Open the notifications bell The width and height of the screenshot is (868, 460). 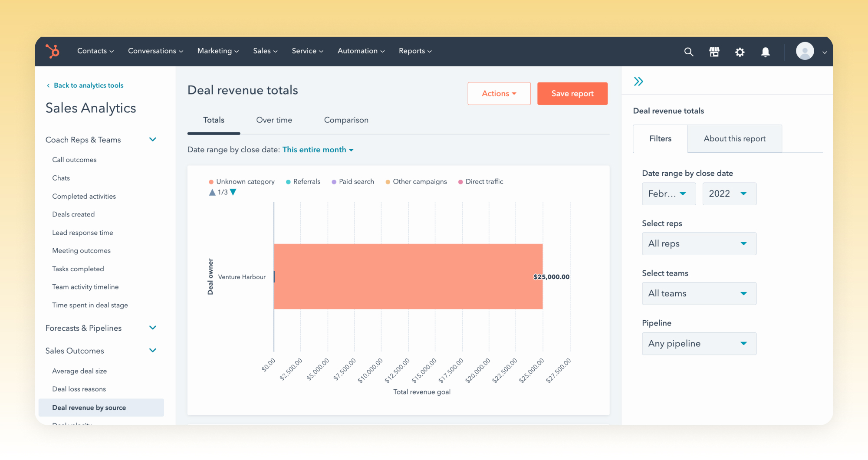coord(766,52)
